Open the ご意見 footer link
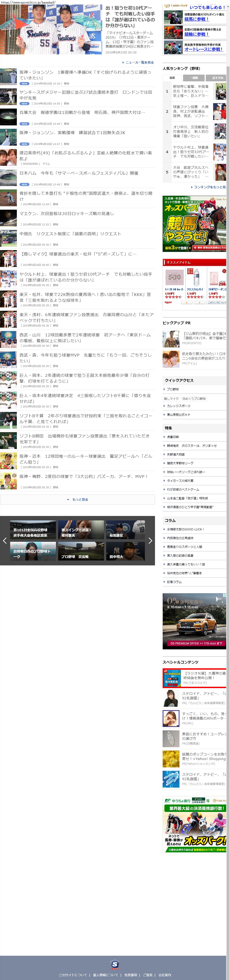This screenshot has width=230, height=980. 148,975
